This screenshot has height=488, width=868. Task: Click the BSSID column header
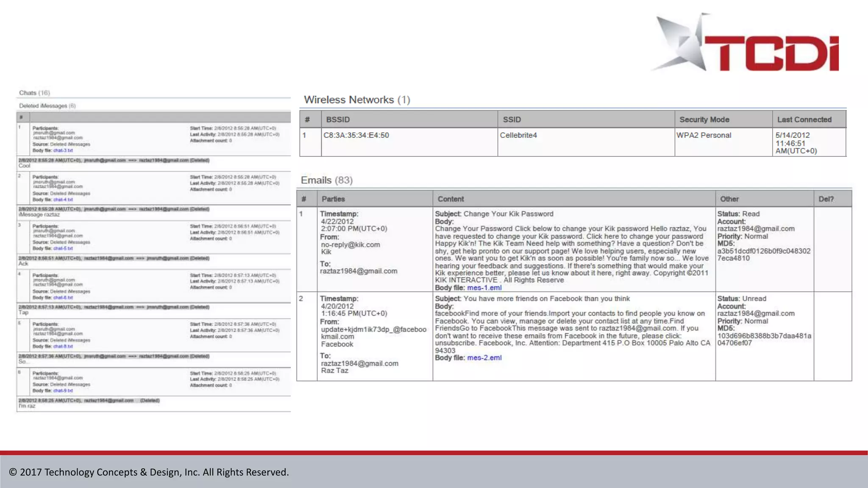338,119
